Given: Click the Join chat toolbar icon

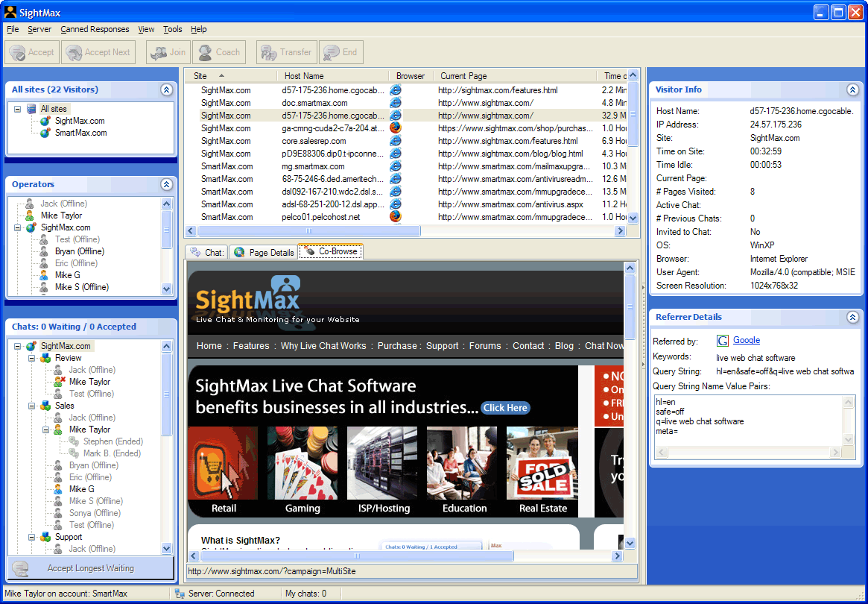Looking at the screenshot, I should click(x=158, y=52).
